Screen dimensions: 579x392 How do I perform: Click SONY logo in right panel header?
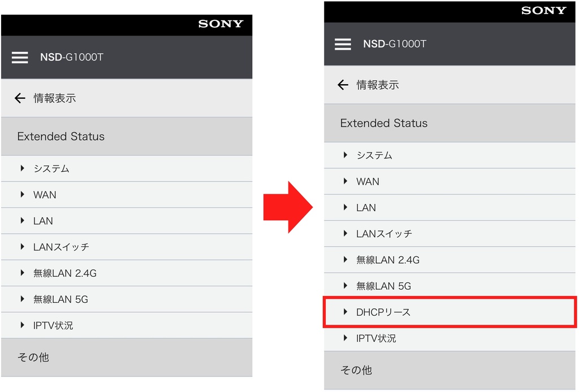[543, 11]
